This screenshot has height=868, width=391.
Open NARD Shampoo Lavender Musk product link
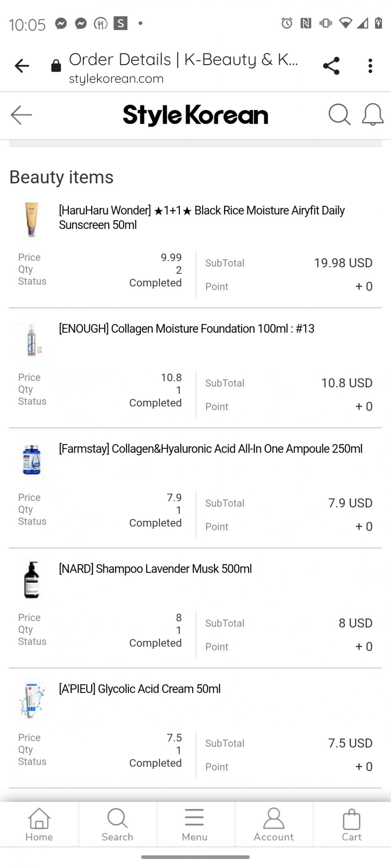(x=155, y=569)
